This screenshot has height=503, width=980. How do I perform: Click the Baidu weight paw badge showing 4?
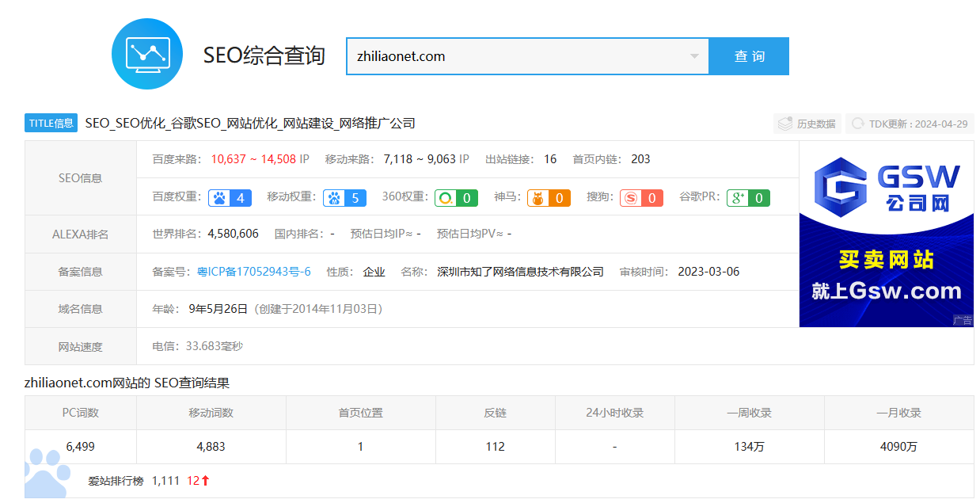coord(230,197)
